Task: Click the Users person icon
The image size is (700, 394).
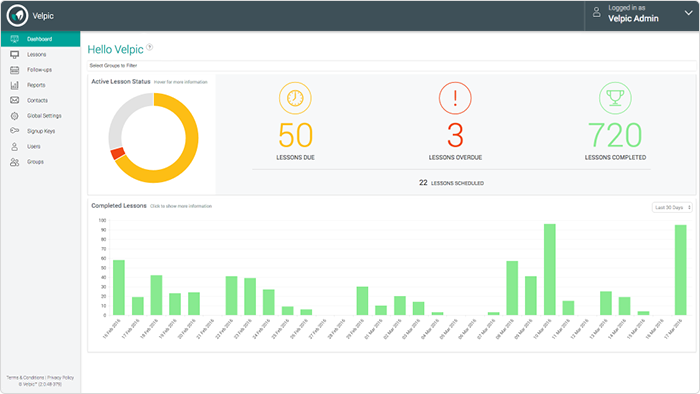Action: (14, 146)
